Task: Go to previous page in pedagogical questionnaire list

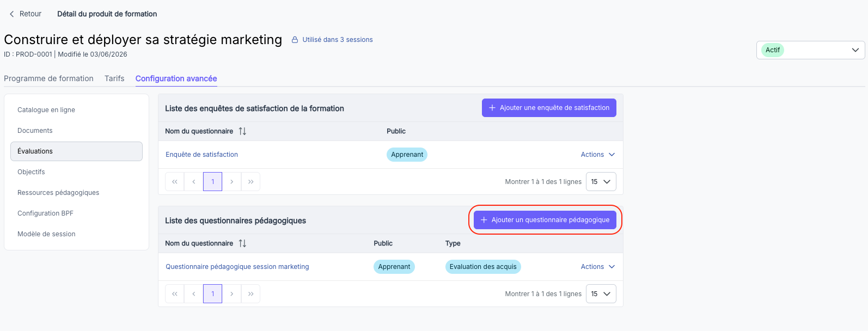Action: pyautogui.click(x=194, y=294)
